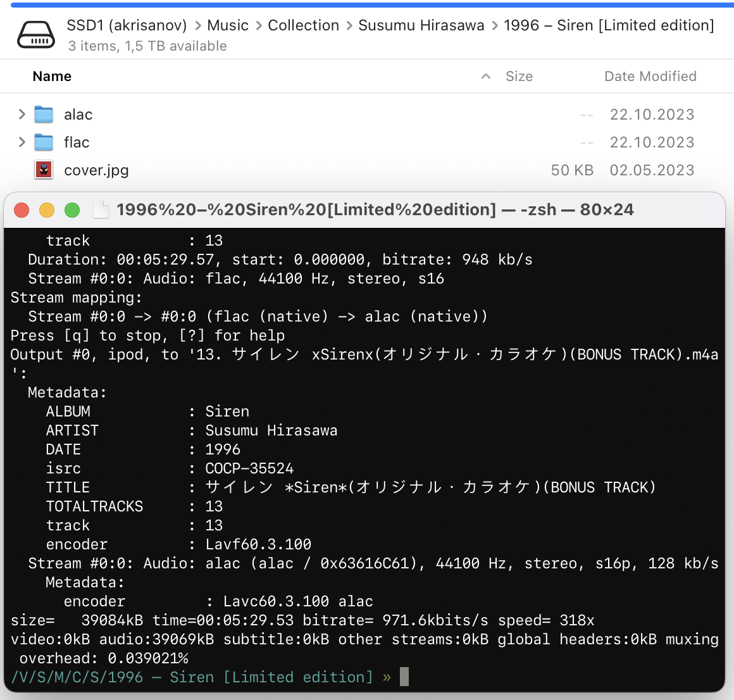734x700 pixels.
Task: Click the alac folder date 22.10.2023
Action: pyautogui.click(x=652, y=115)
